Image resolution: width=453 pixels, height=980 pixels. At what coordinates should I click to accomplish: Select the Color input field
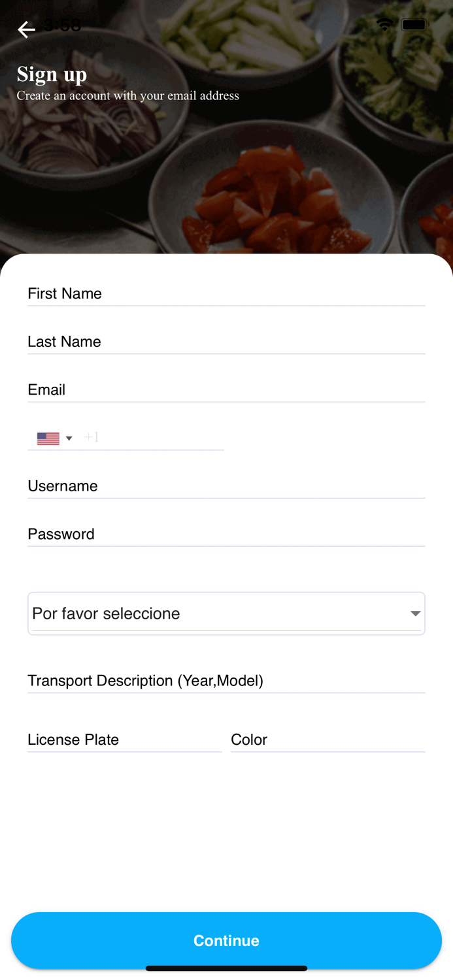(328, 740)
